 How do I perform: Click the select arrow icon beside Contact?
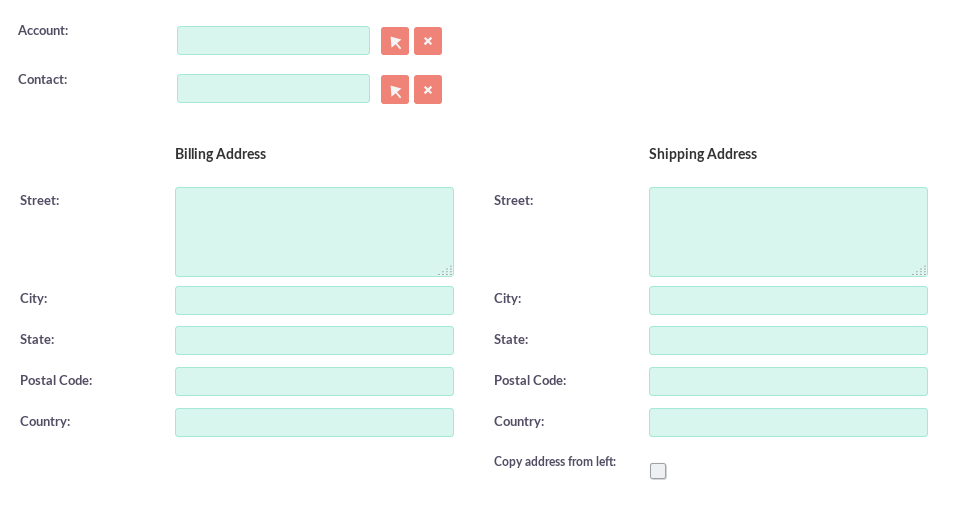click(395, 90)
